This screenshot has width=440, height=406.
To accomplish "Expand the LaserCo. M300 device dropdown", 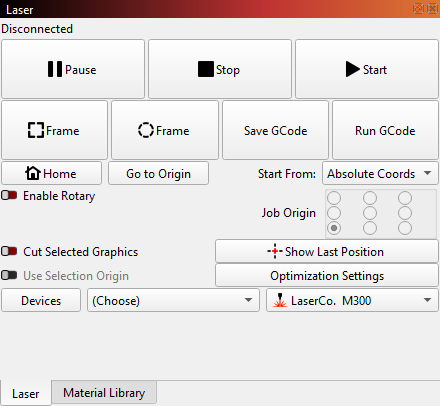I will [x=352, y=300].
